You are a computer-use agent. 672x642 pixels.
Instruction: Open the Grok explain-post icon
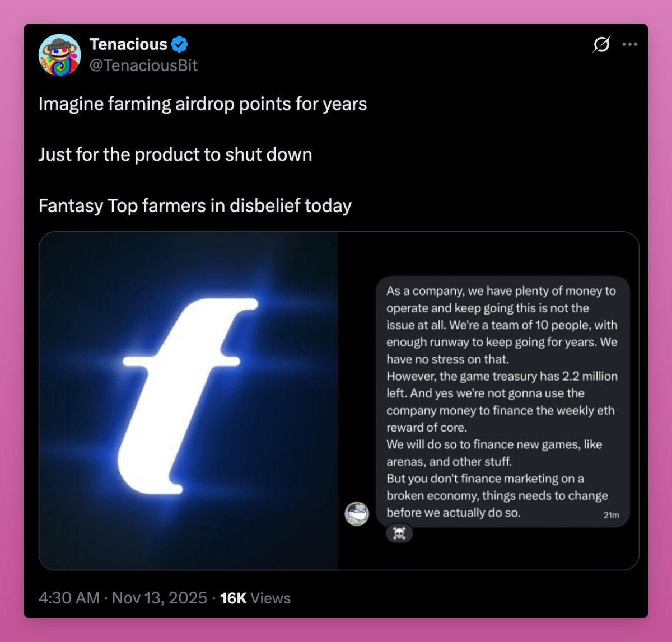coord(601,44)
